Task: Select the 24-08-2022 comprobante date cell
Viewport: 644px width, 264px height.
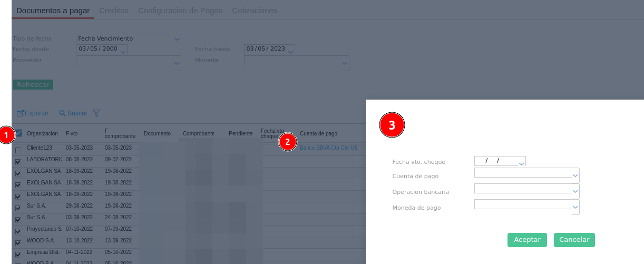Action: (118, 217)
